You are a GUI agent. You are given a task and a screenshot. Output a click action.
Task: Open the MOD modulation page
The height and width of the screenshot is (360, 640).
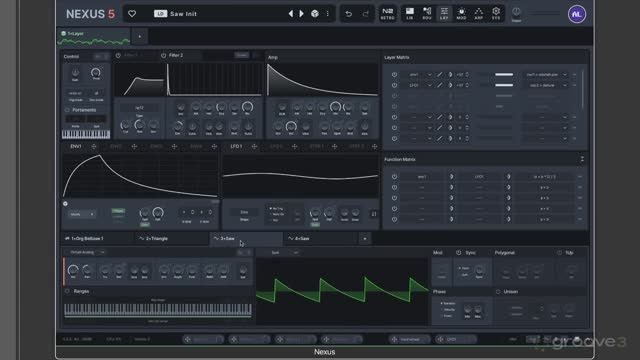[461, 13]
